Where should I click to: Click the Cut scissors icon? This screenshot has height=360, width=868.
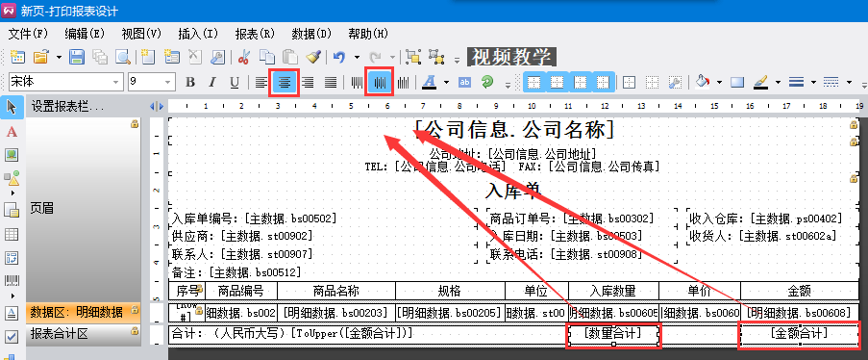click(x=243, y=56)
